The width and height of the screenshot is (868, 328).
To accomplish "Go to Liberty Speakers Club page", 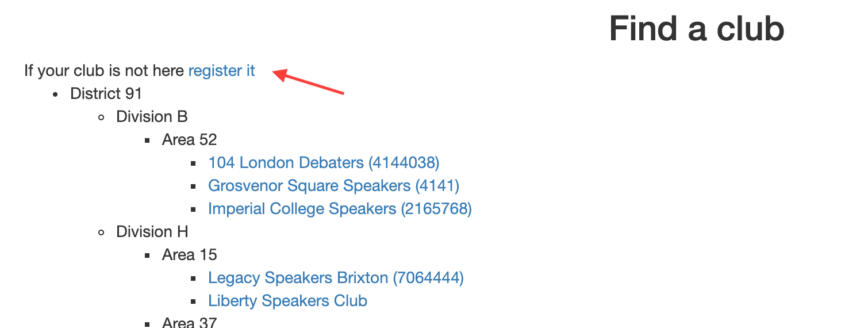I will point(287,301).
